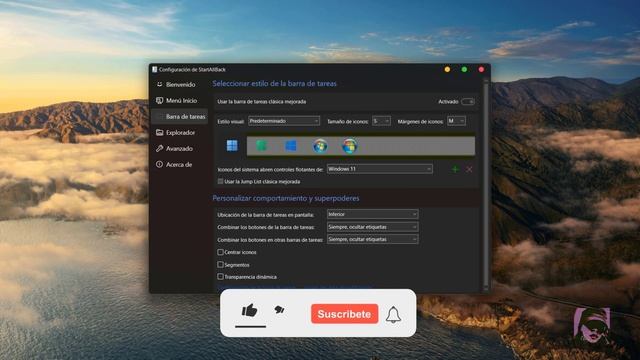Click the StartAllBack title bar app icon
640x360 pixels.
coord(155,69)
